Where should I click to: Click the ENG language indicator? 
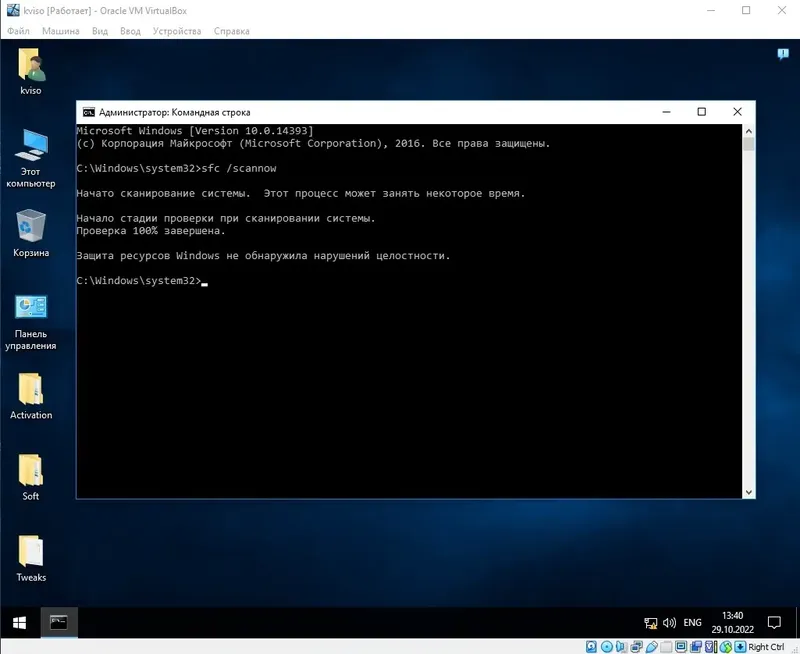(692, 621)
